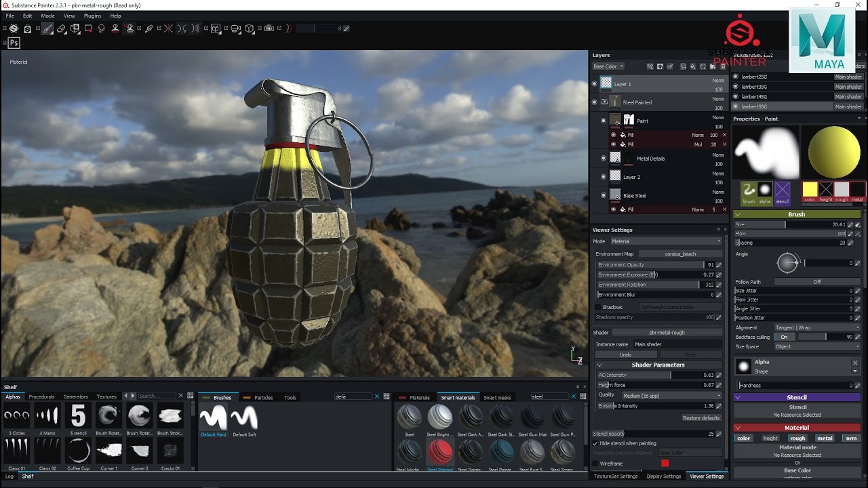Screen dimensions: 868x488
Task: Select the Material Picker eyedropper tool
Action: [x=149, y=28]
